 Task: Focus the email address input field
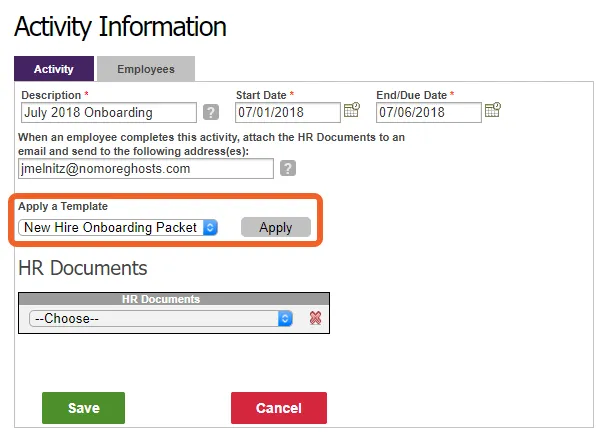(x=146, y=169)
